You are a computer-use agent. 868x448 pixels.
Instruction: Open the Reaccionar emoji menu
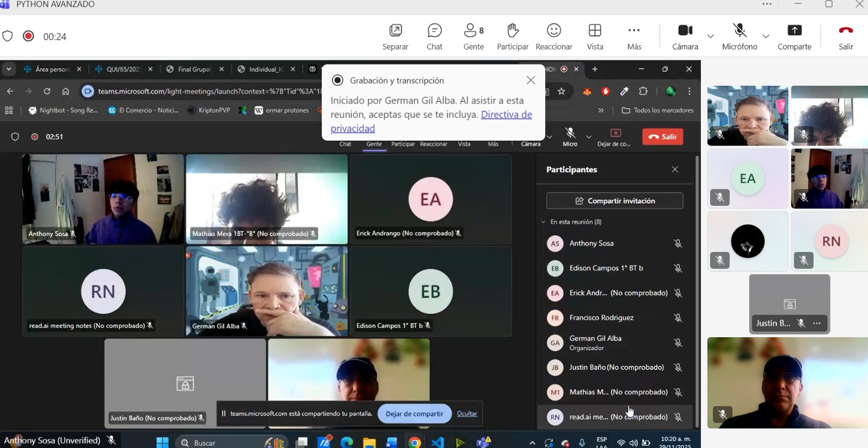(x=554, y=37)
